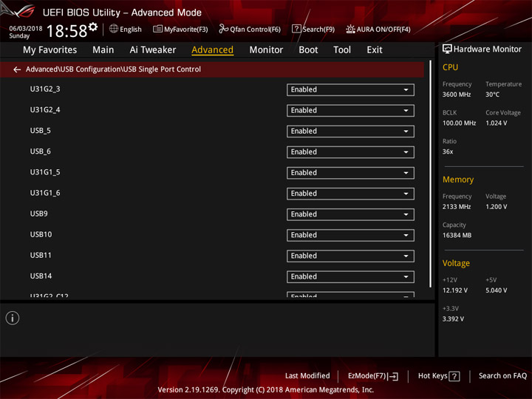Click the Qfan Control(F6) label
532x399 pixels.
[255, 29]
